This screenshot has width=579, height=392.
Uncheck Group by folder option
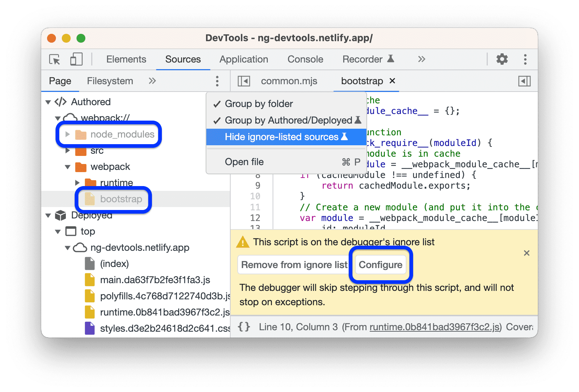click(259, 104)
